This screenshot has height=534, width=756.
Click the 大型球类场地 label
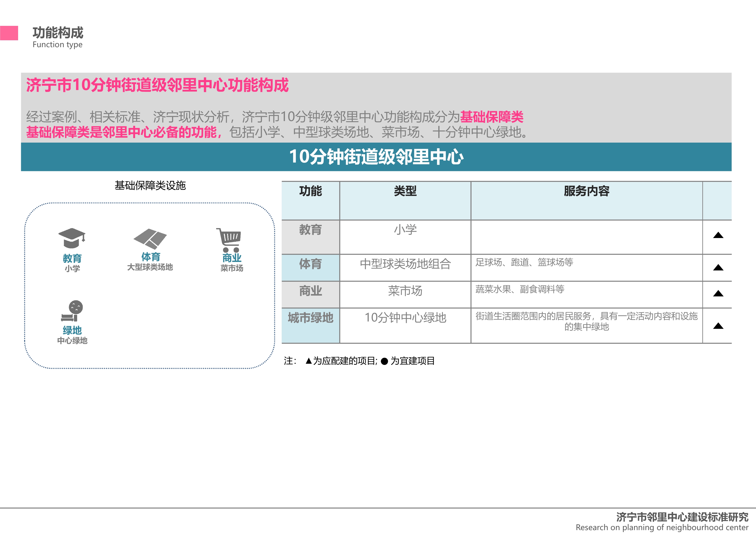click(x=150, y=267)
